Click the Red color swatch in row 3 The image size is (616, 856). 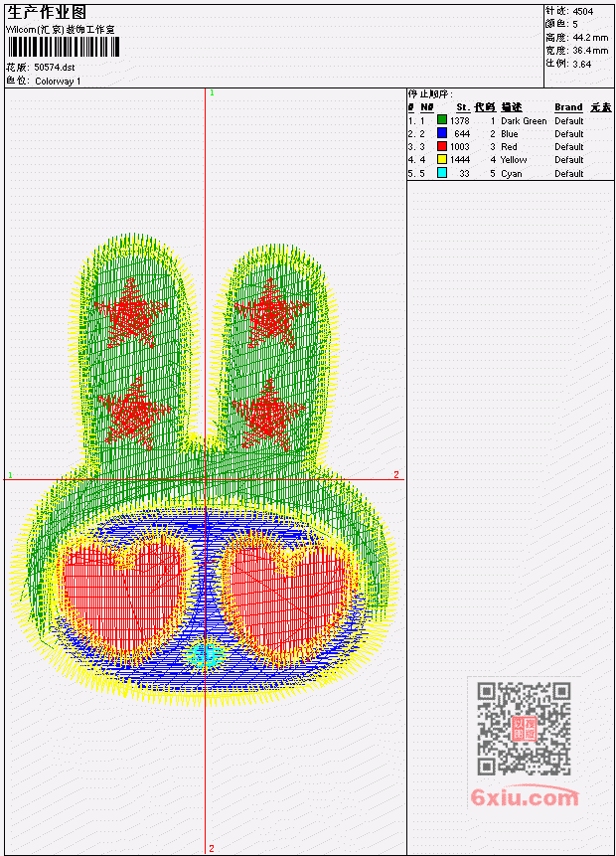[442, 146]
